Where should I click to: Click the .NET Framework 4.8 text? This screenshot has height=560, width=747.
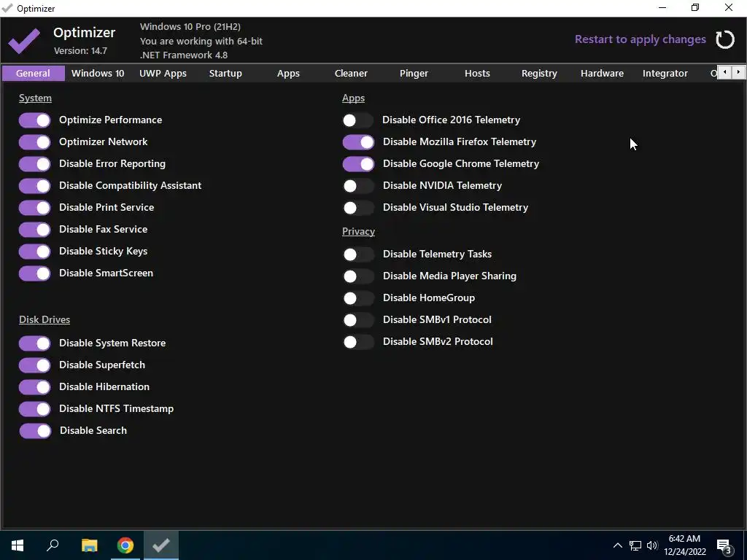184,55
